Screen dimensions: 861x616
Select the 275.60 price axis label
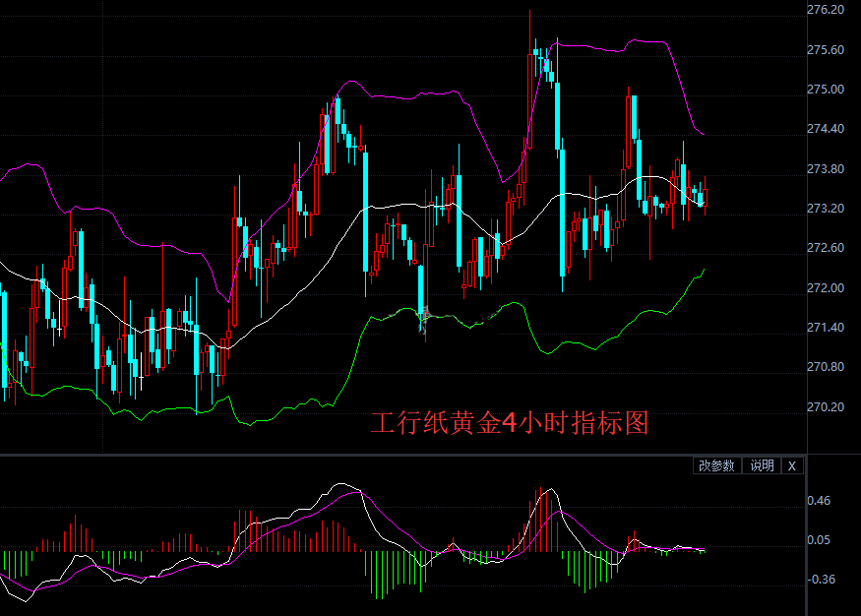(825, 50)
